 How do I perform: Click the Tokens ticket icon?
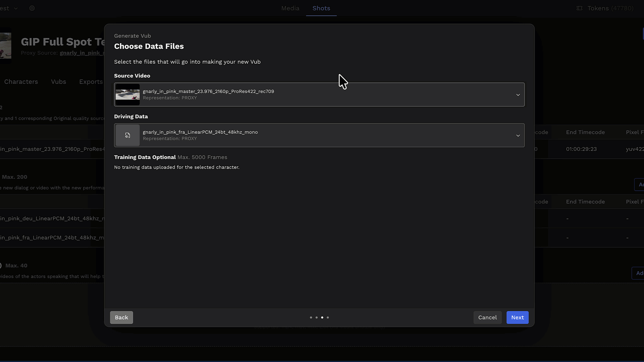coord(579,8)
